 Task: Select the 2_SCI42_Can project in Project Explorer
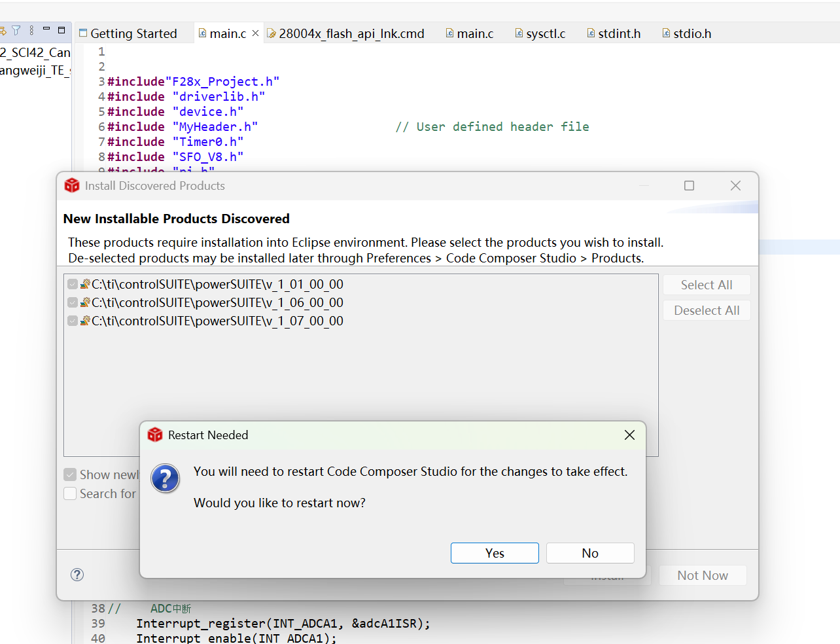[35, 52]
